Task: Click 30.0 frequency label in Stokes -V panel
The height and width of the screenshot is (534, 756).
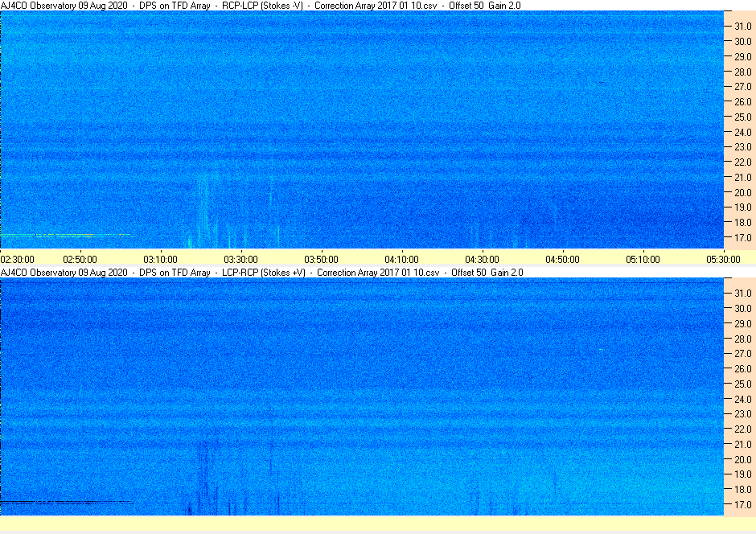Action: pyautogui.click(x=742, y=42)
